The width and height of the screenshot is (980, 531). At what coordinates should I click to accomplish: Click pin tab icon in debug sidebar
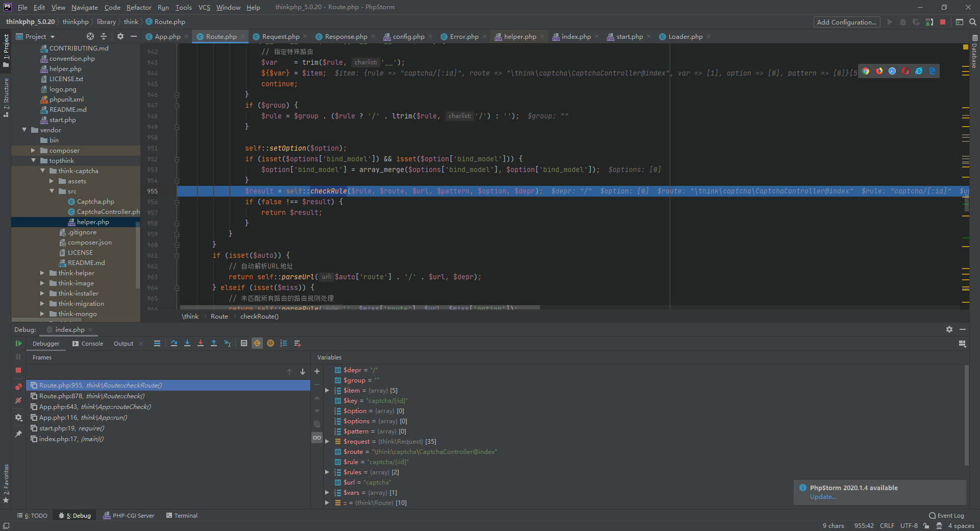18,434
